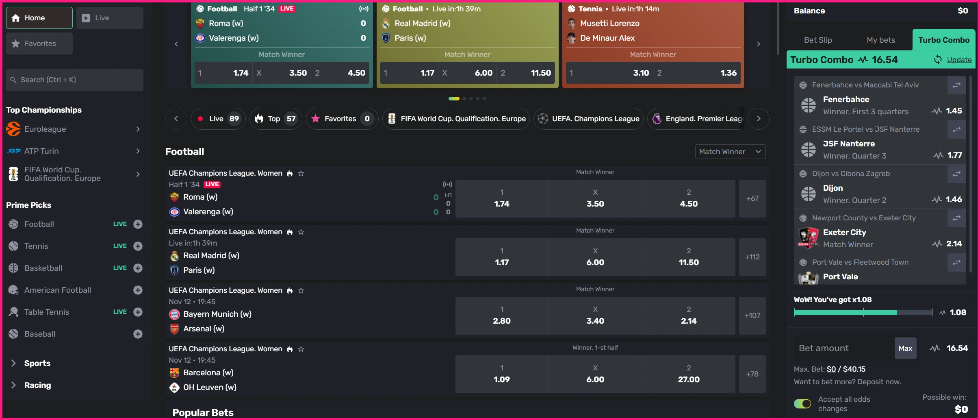980x420 pixels.
Task: Switch to the Bet Slip tab
Action: pyautogui.click(x=818, y=40)
